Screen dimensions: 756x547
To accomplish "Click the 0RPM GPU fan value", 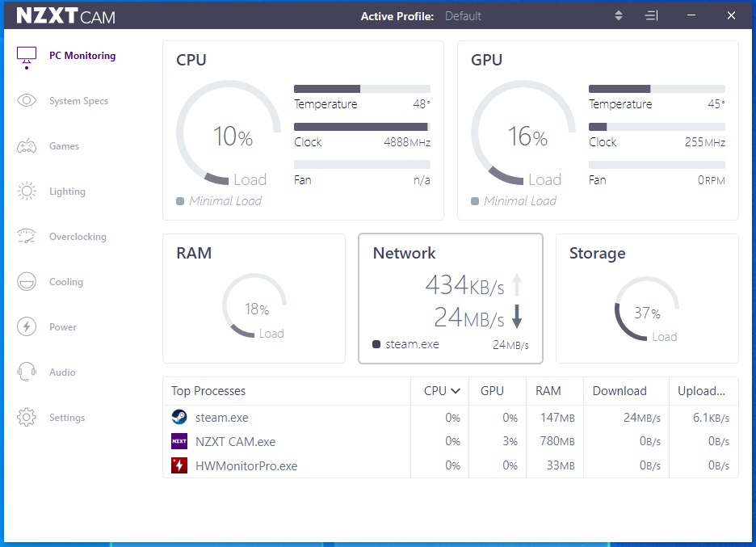I will tap(711, 180).
